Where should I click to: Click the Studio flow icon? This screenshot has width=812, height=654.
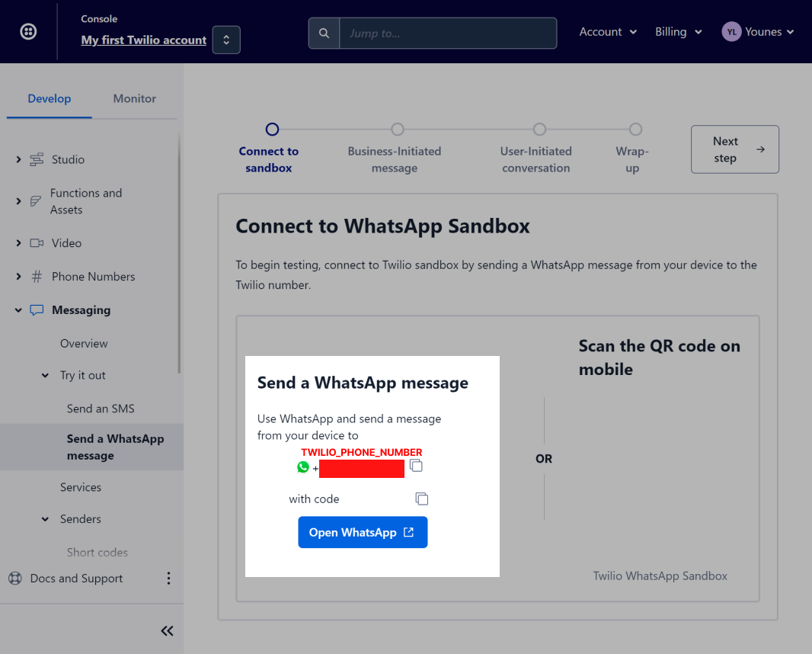click(x=37, y=159)
